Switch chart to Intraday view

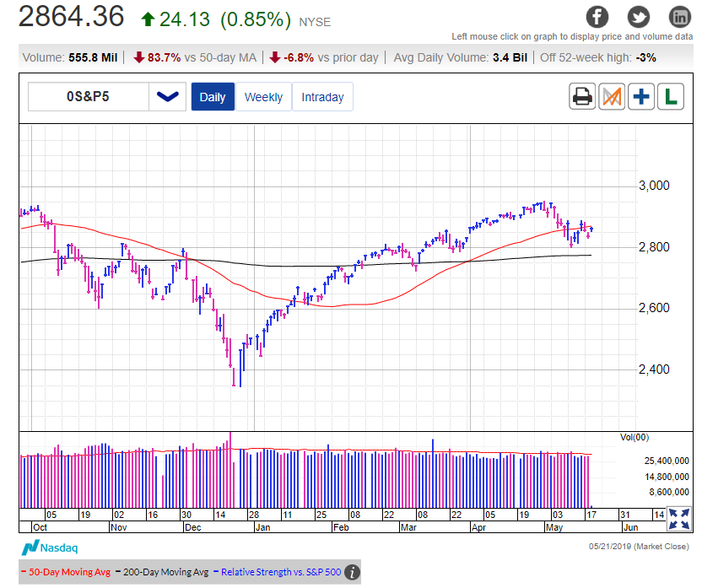pos(322,97)
